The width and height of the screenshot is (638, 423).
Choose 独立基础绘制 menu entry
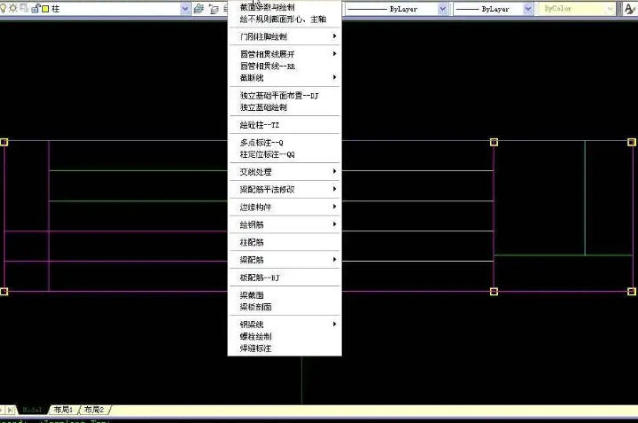click(x=284, y=107)
